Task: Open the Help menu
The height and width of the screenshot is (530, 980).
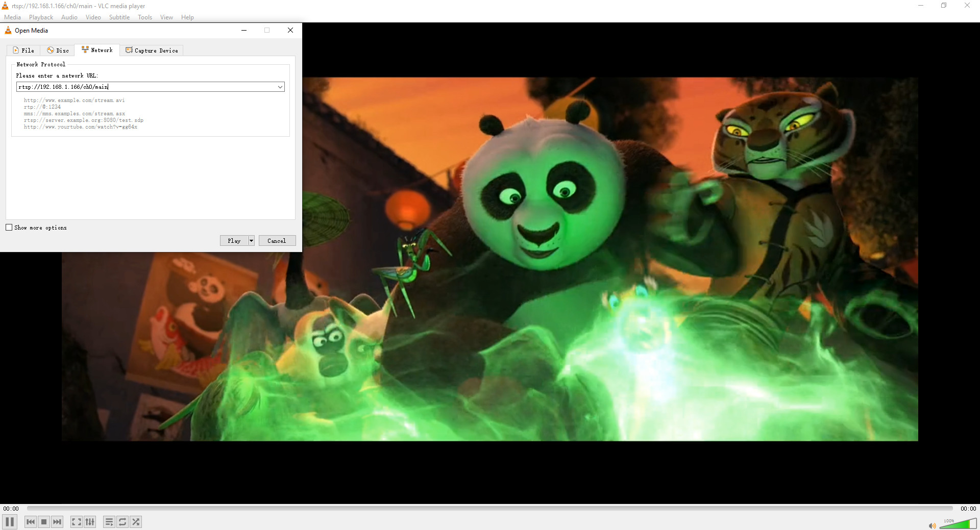Action: coord(187,17)
